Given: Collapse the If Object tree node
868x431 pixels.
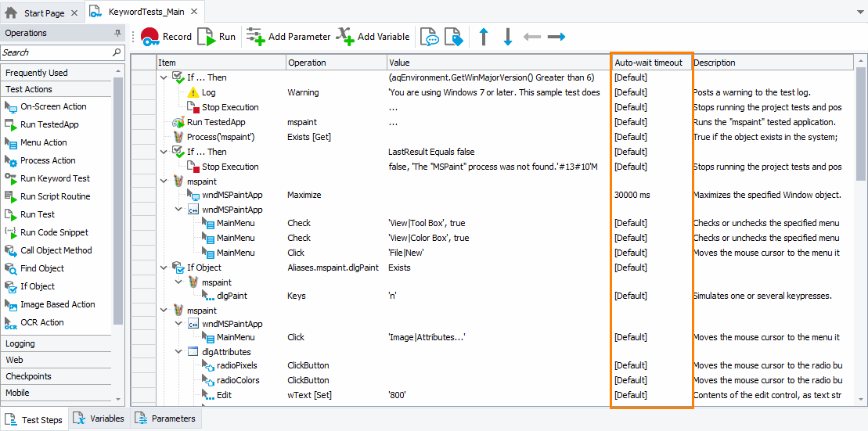Looking at the screenshot, I should (x=164, y=268).
